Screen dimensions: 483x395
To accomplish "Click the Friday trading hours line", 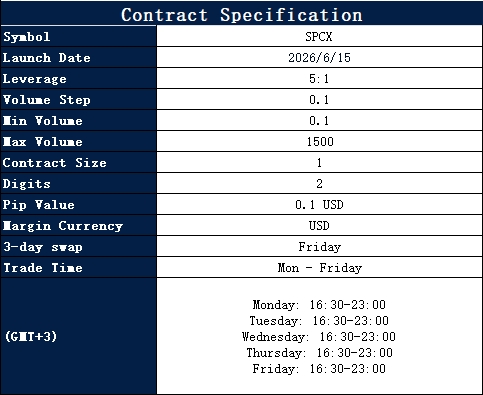I will coord(319,369).
